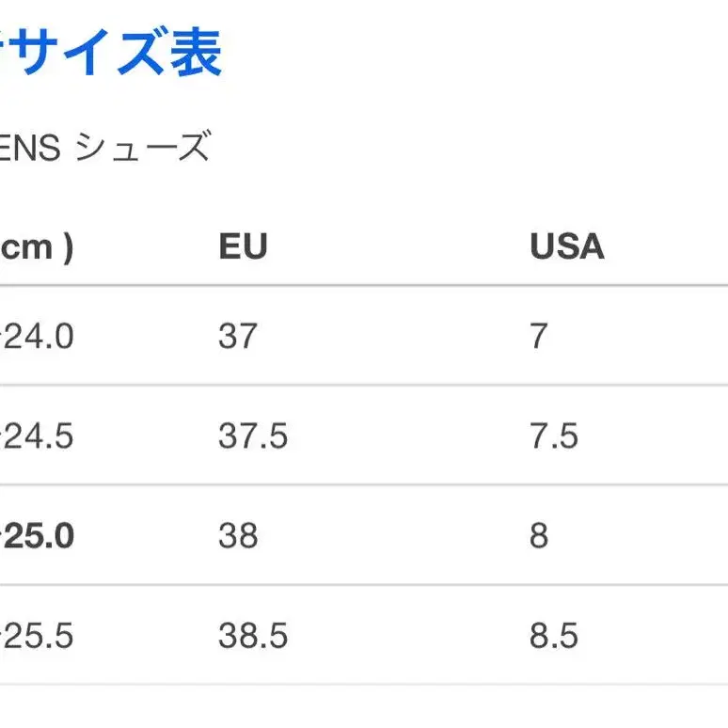The width and height of the screenshot is (728, 728).
Task: Click the 24.5 cm size cell
Action: click(x=38, y=436)
